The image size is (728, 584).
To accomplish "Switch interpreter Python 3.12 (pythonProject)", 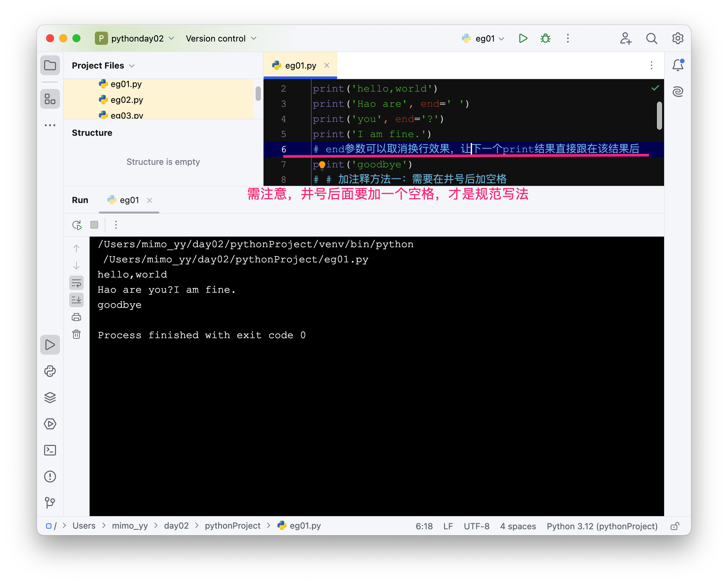I will 602,526.
